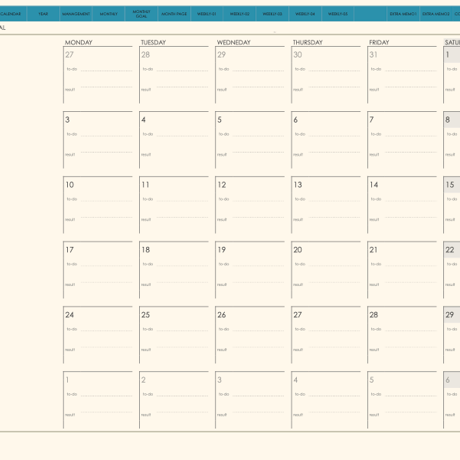This screenshot has height=460, width=460.
Task: Switch to the MANAGEMENT tab
Action: point(76,14)
